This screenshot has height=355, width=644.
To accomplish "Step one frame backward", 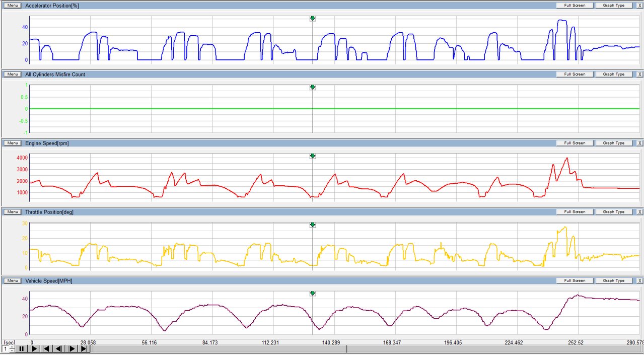I will coord(58,348).
